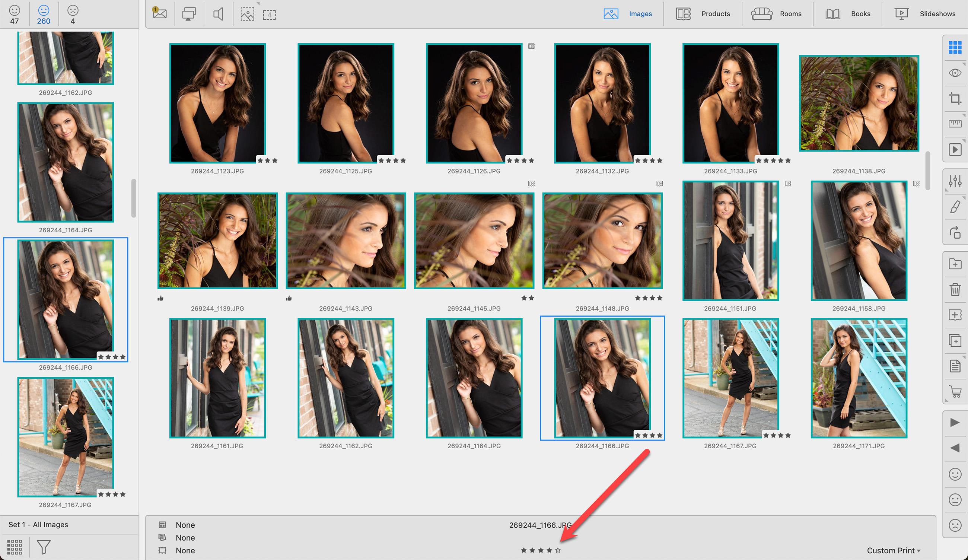The image size is (968, 560).
Task: Open the filter funnel in sidebar
Action: [44, 547]
